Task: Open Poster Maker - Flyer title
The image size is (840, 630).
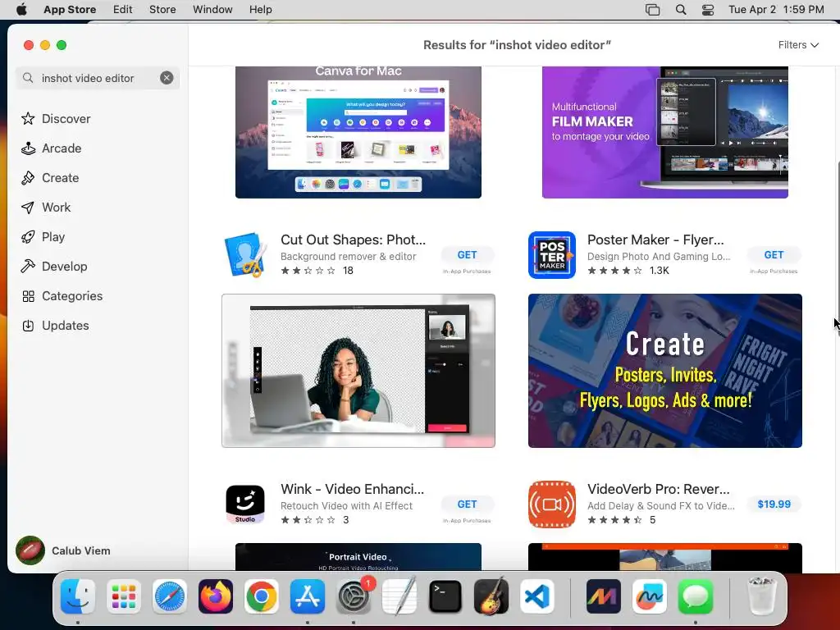Action: [655, 240]
